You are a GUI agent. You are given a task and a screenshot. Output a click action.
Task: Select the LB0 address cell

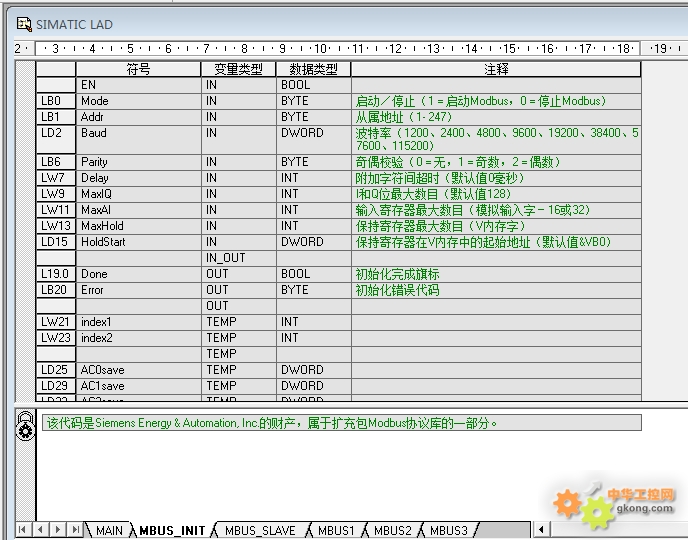click(x=56, y=101)
